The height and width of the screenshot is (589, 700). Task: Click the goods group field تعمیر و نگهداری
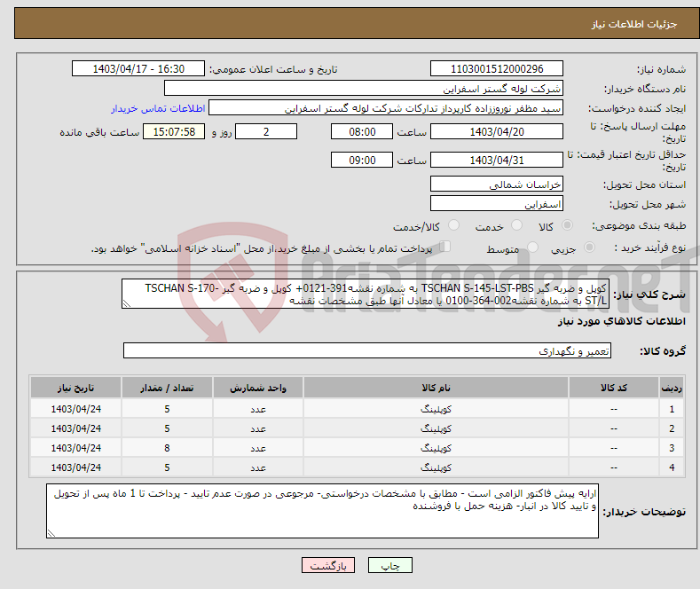[x=367, y=350]
